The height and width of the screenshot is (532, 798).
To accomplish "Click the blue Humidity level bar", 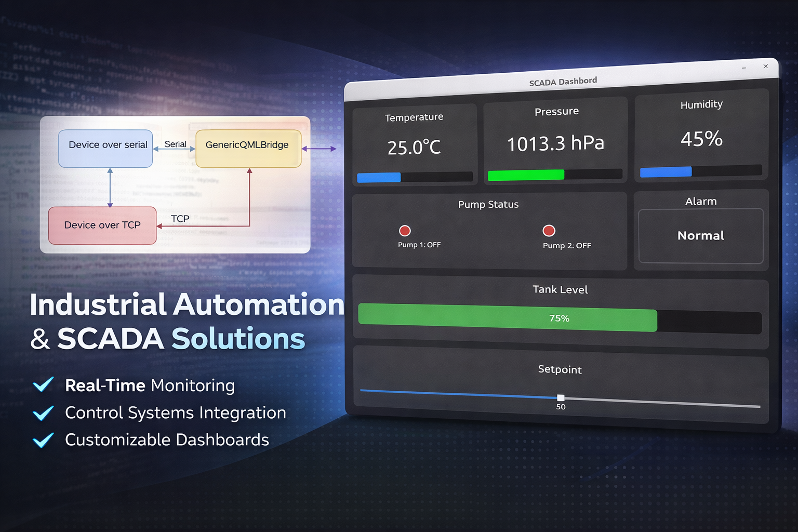I will coord(666,172).
